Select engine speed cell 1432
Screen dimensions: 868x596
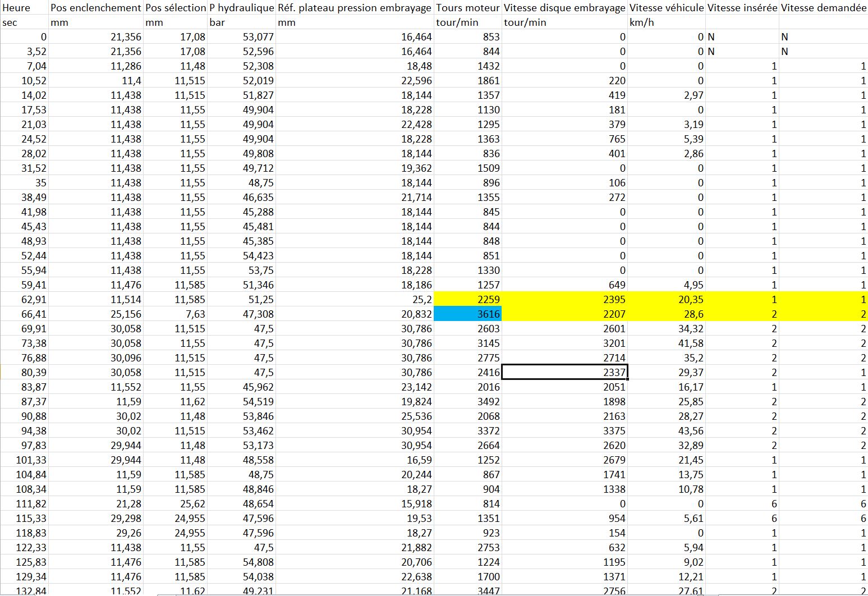468,66
